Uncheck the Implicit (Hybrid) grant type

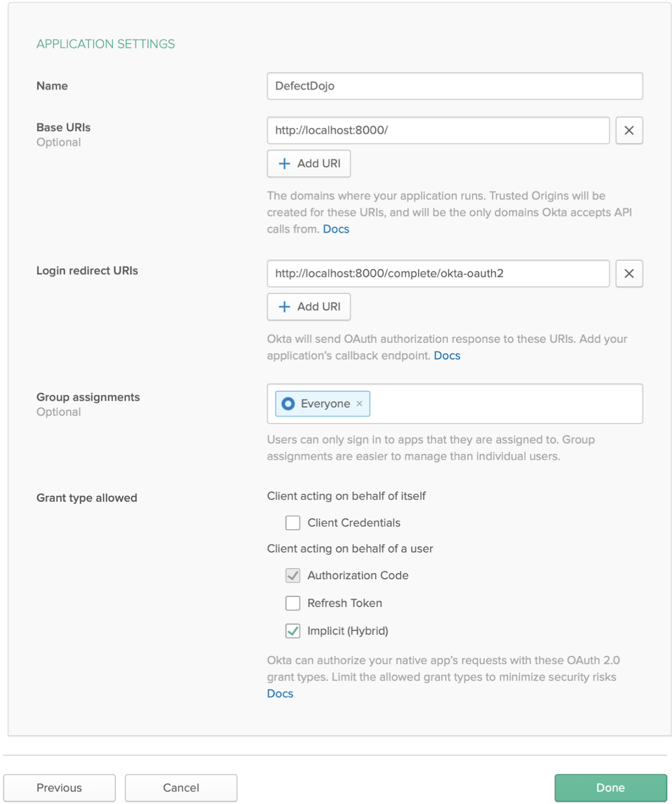293,631
